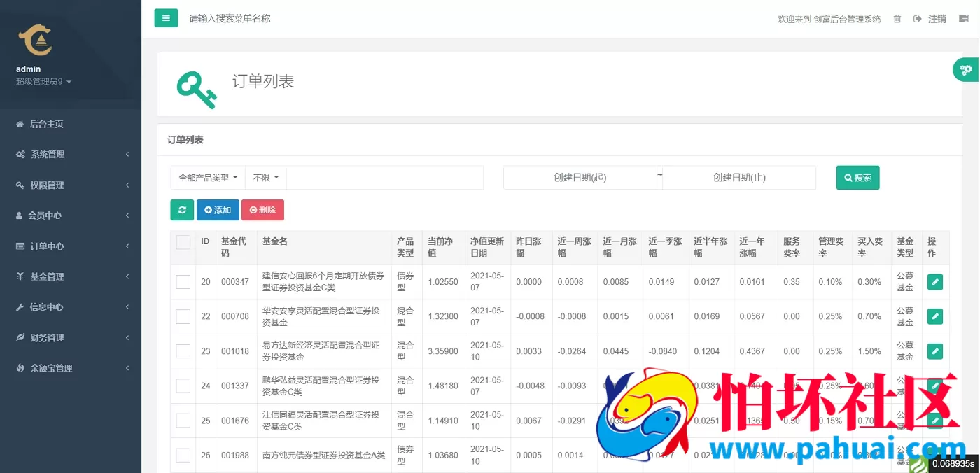
Task: Open the 不限 filter dropdown
Action: click(x=266, y=178)
